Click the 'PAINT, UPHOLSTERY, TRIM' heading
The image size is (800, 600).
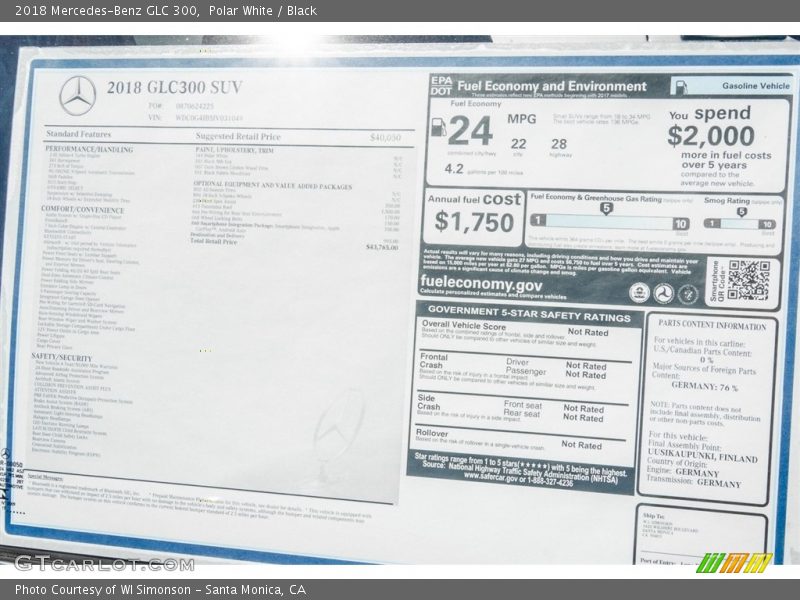coord(234,150)
